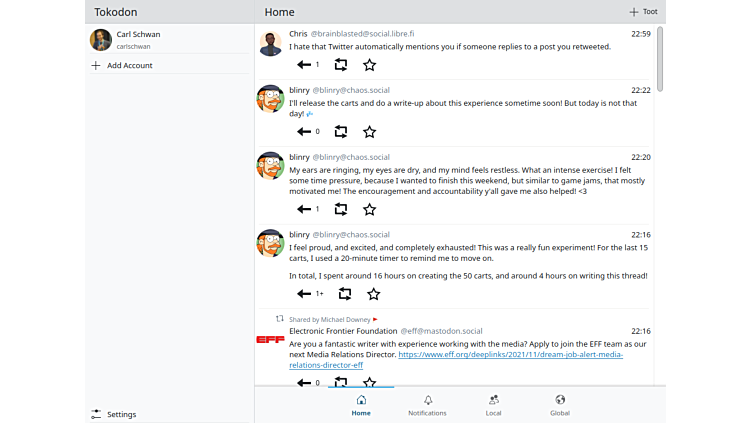The width and height of the screenshot is (752, 423).
Task: Compose a new Toot
Action: [x=643, y=12]
